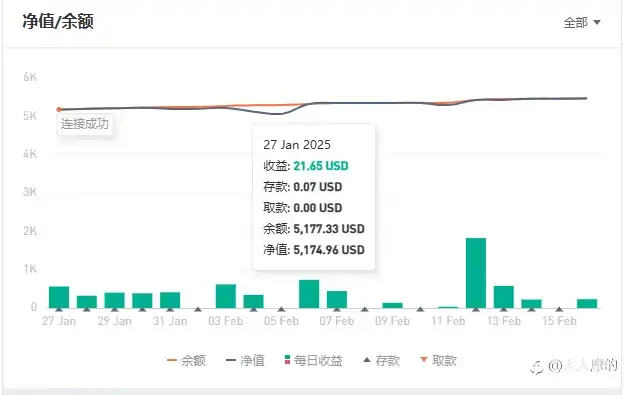This screenshot has height=395, width=624.
Task: Click the deposit triangle above the 05 Feb label
Action: coord(281,309)
